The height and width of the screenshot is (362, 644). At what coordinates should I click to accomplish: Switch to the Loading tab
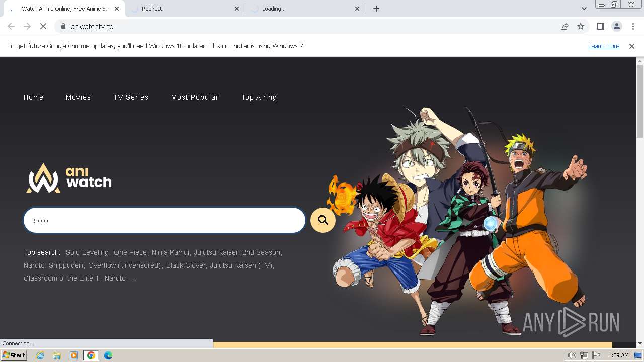[x=304, y=9]
